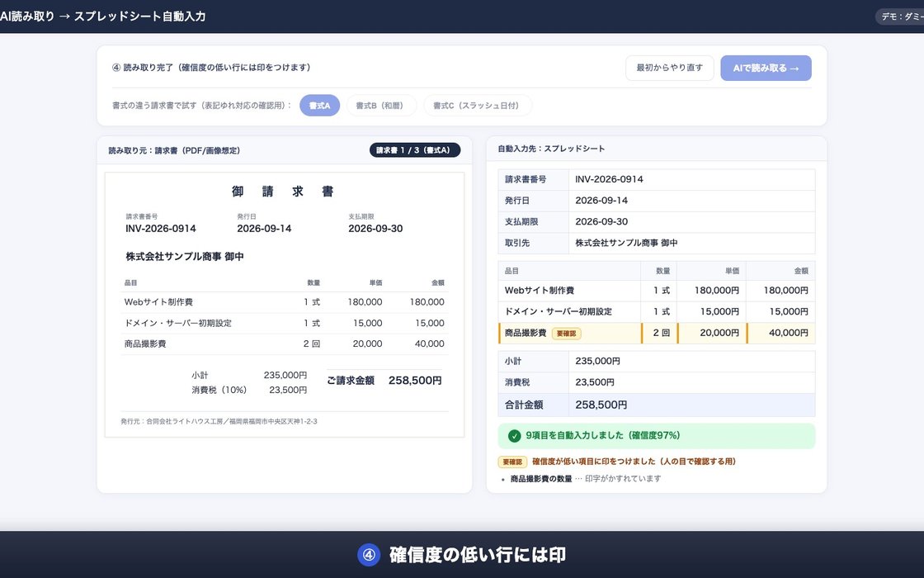Click spreadsheet amount 180,000円
The image size is (924, 578).
click(781, 291)
